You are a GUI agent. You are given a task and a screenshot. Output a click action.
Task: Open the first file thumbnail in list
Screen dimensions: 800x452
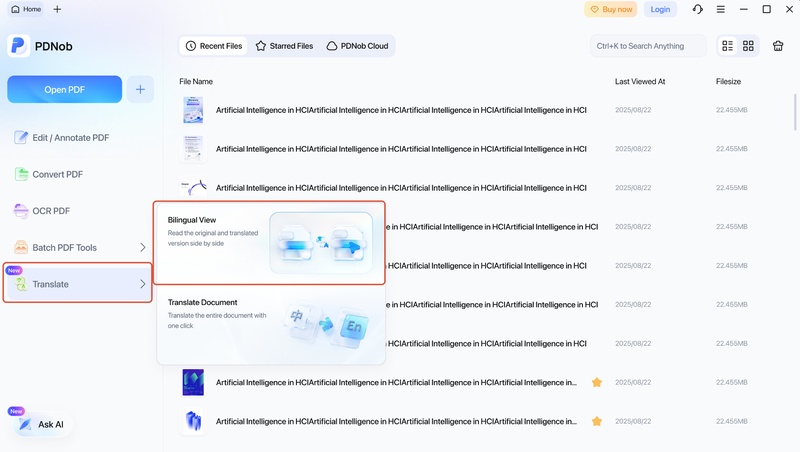coord(193,110)
